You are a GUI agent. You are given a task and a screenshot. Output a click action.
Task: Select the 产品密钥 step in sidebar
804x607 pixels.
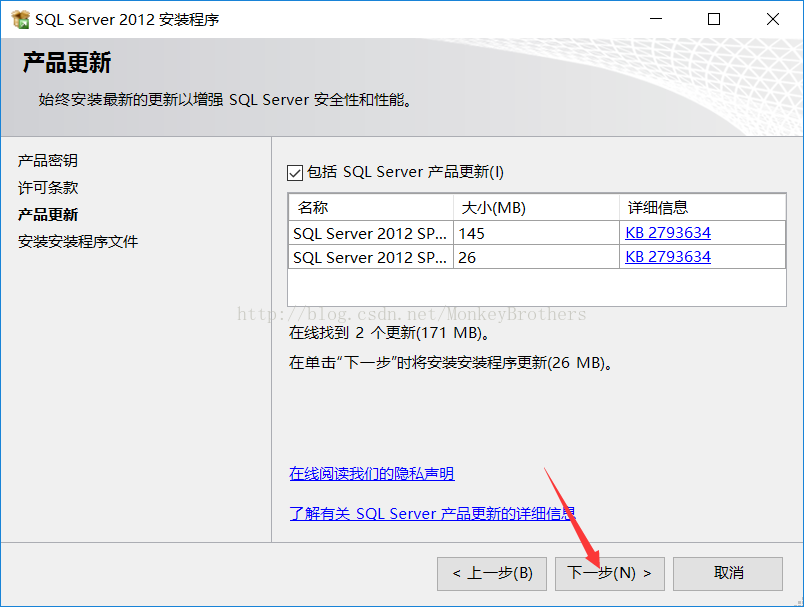tap(48, 161)
